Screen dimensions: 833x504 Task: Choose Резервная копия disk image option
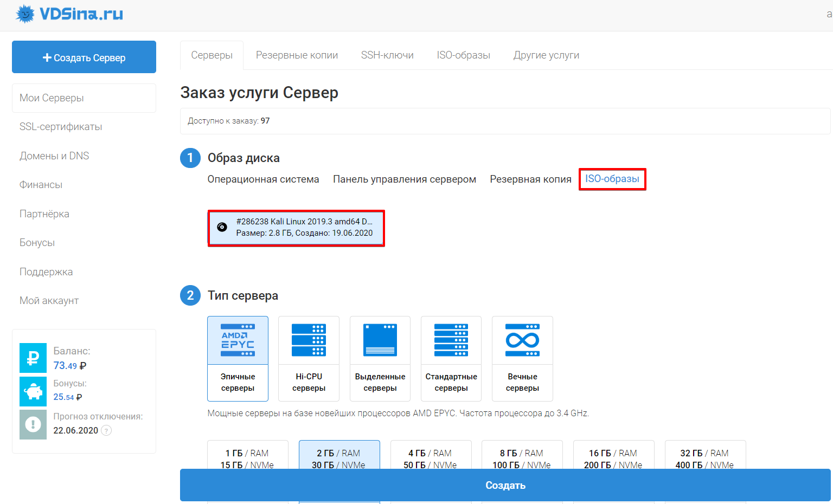[x=530, y=179]
